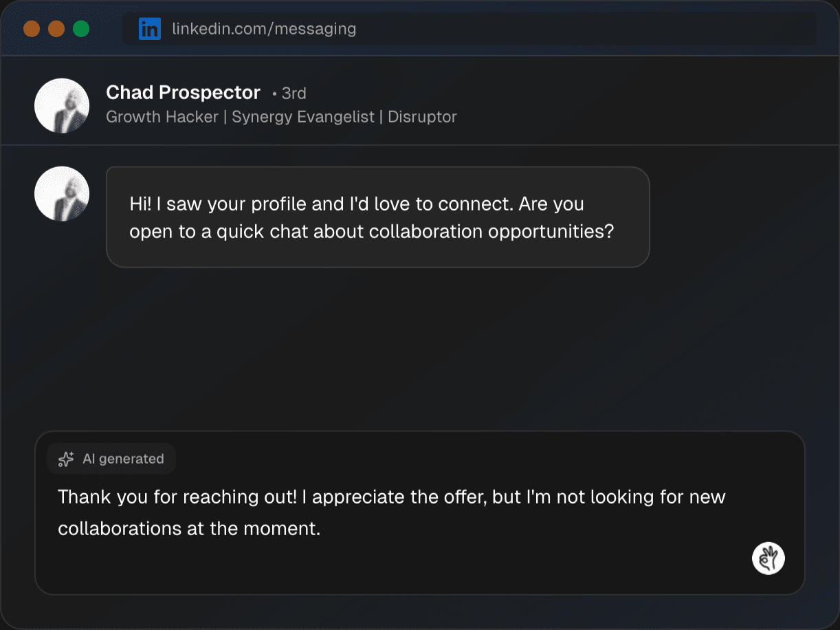Click the orange minimize traffic light
Image resolution: width=840 pixels, height=630 pixels.
coord(55,28)
